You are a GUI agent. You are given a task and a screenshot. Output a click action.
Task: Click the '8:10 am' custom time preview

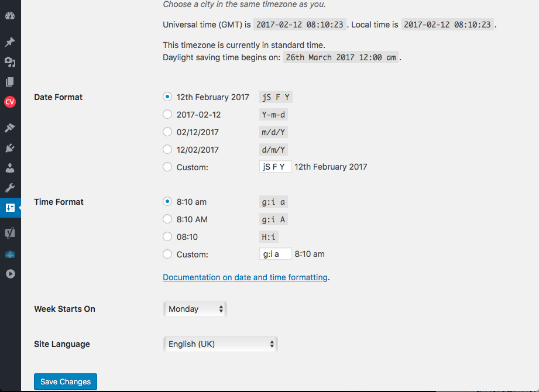[x=310, y=254]
